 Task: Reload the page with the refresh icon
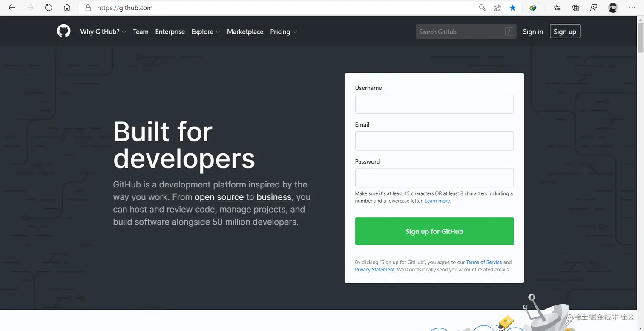click(49, 8)
